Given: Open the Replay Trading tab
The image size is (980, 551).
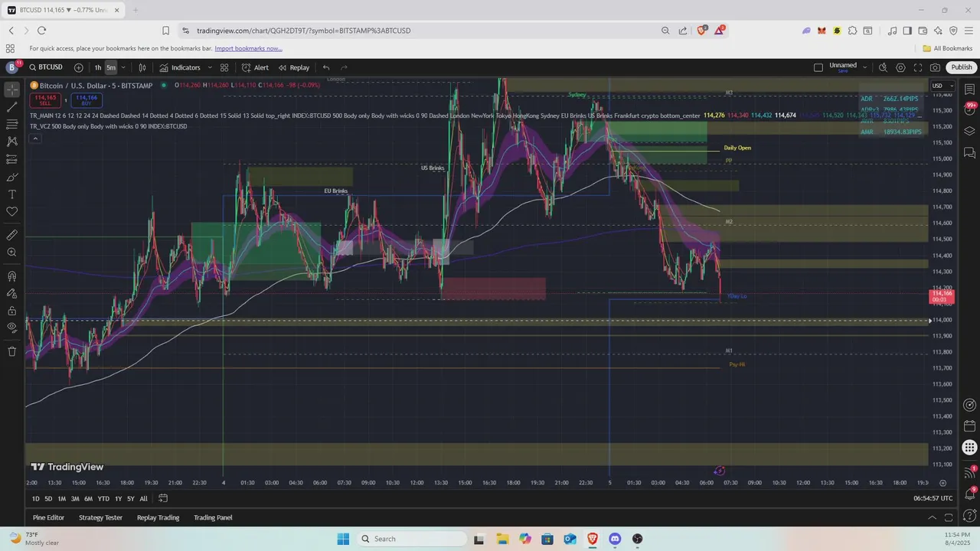Looking at the screenshot, I should (158, 517).
